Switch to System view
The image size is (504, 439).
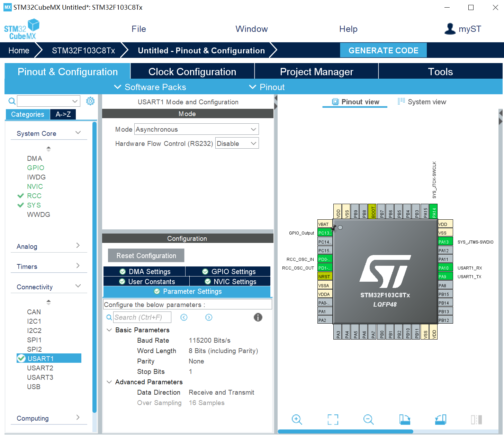(x=422, y=102)
